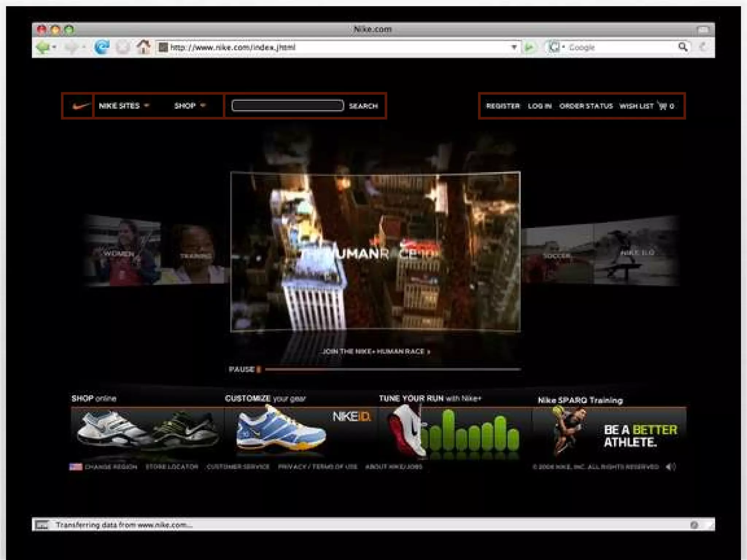Go to Order Status
The image size is (747, 560).
[586, 106]
